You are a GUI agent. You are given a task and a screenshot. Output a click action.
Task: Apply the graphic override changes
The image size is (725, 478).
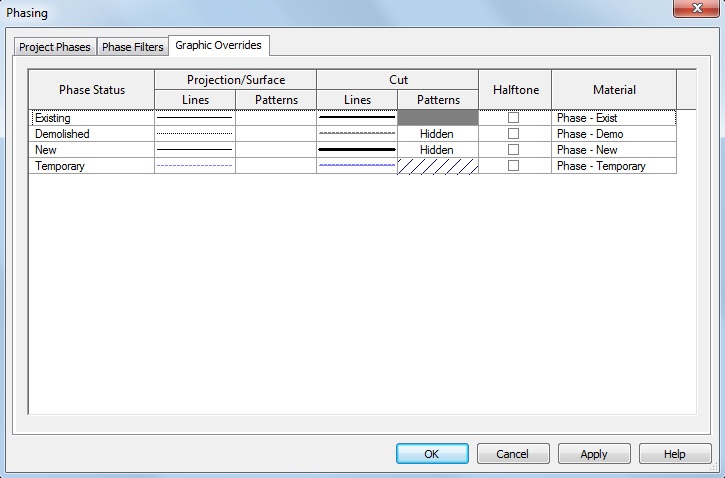[x=594, y=453]
